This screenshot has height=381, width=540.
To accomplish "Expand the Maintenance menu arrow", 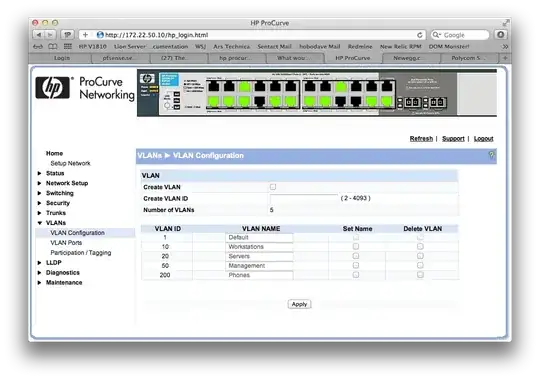I will pos(39,282).
